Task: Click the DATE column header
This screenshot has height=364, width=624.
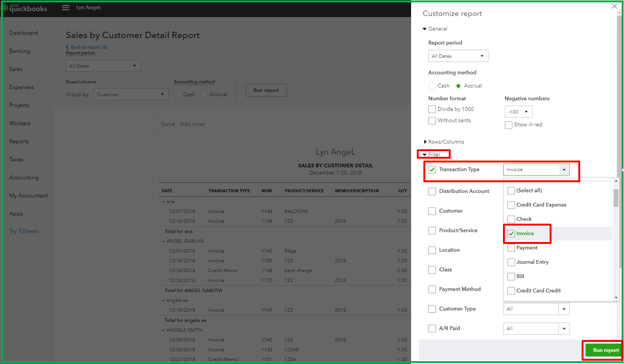Action: click(x=167, y=191)
